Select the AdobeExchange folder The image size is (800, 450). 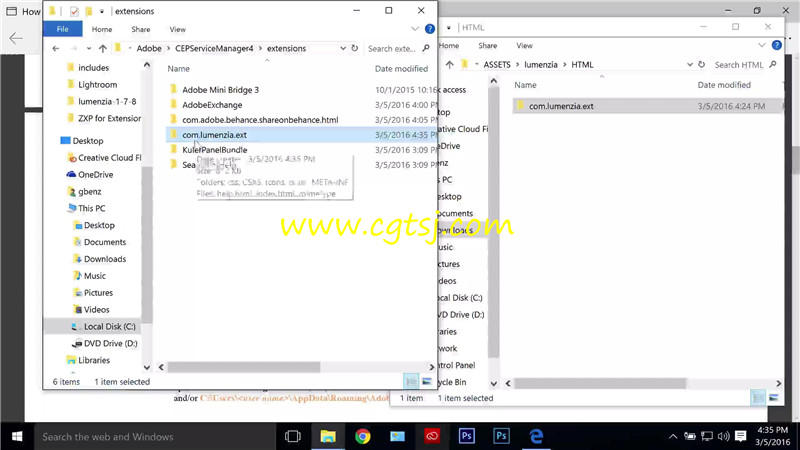tap(212, 105)
